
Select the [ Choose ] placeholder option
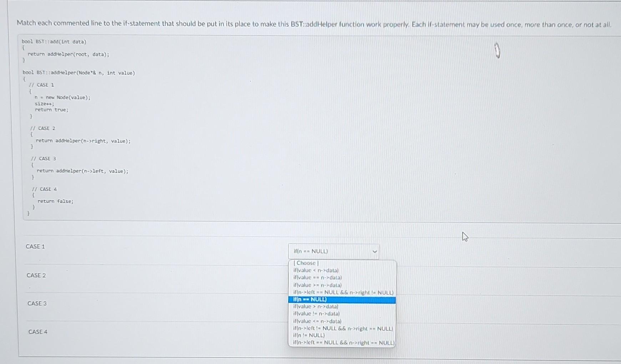(305, 263)
